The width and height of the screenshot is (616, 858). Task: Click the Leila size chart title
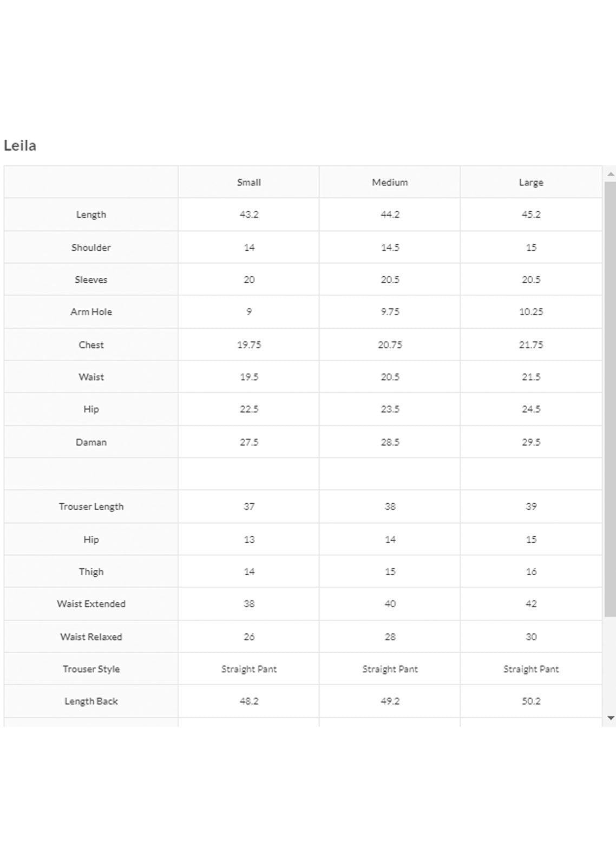tap(20, 146)
